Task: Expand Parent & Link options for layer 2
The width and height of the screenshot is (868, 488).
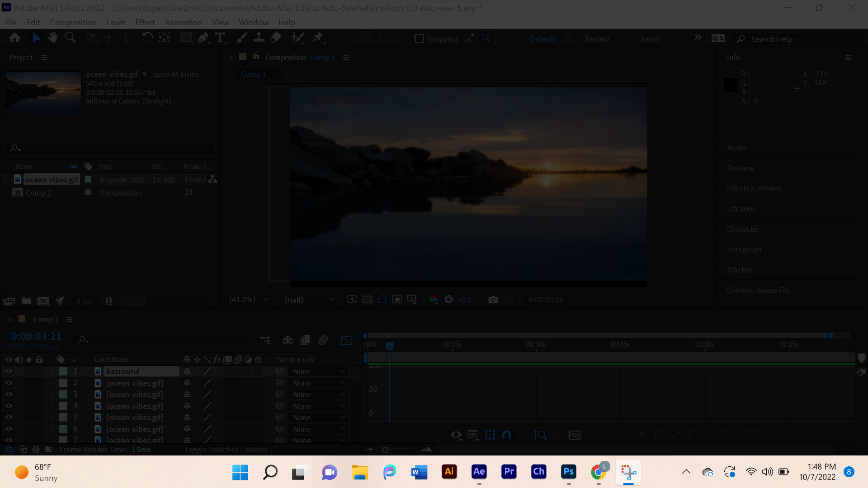Action: coord(342,383)
